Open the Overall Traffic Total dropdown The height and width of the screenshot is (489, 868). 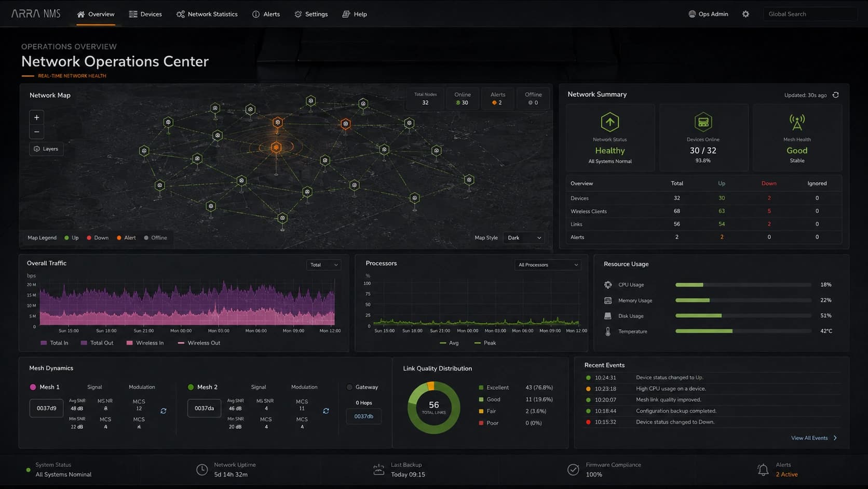pos(323,265)
